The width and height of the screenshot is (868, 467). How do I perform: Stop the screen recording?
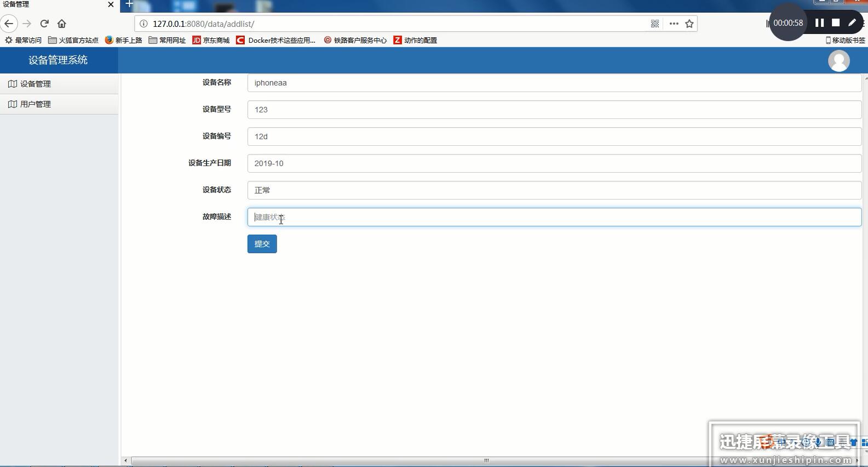(x=836, y=22)
